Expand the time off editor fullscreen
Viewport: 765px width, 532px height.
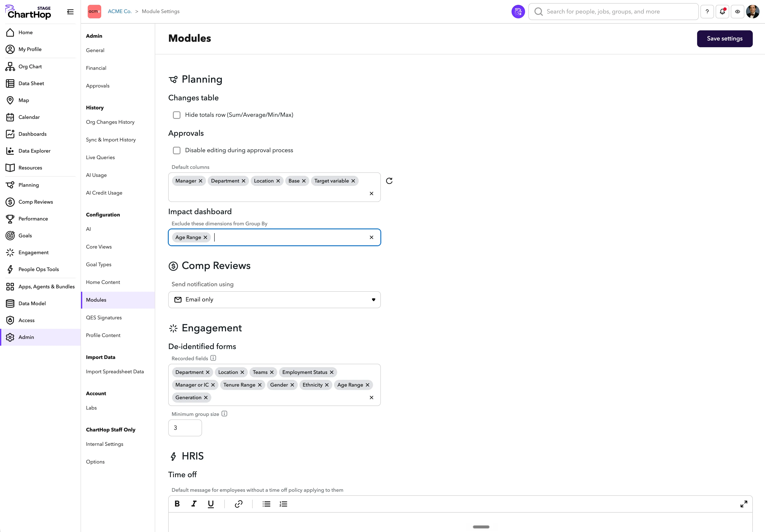point(744,504)
